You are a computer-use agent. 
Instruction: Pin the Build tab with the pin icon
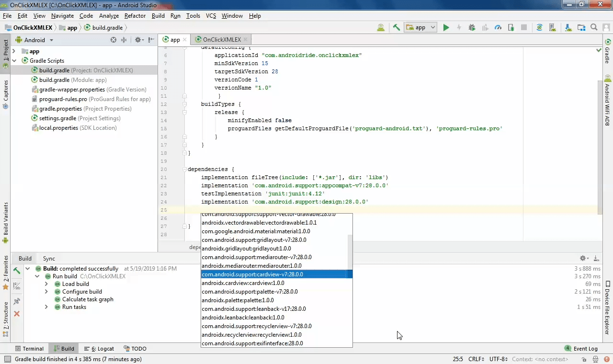coord(17,301)
